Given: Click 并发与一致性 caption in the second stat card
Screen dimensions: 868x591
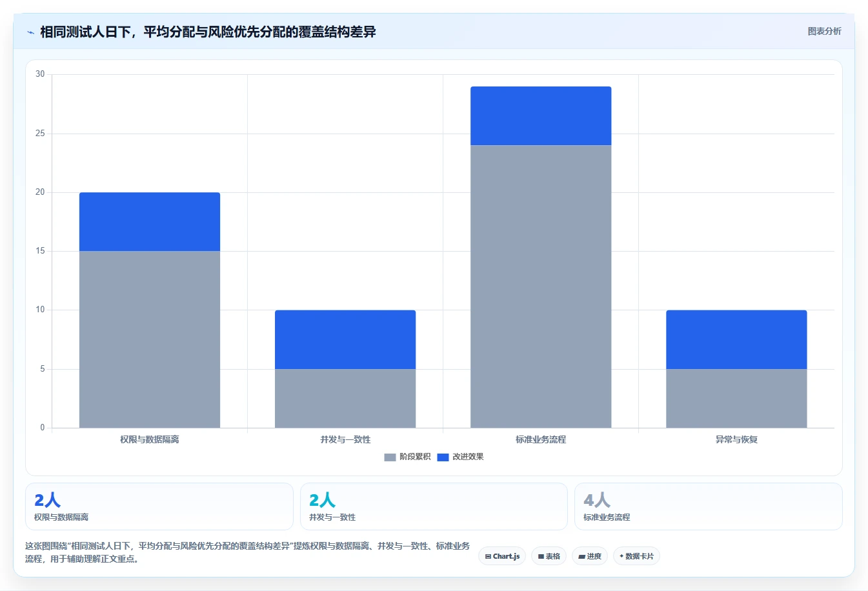Looking at the screenshot, I should (x=332, y=517).
